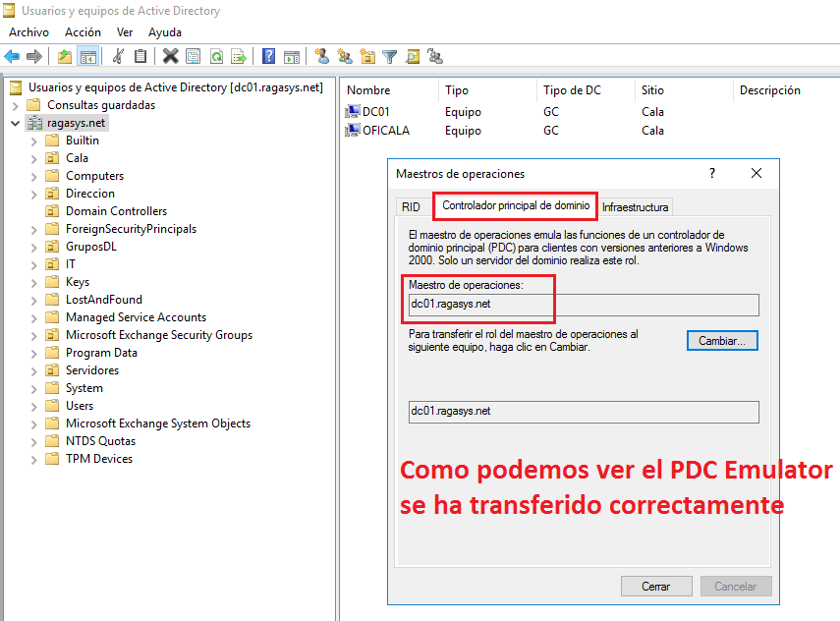Open Help question mark toolbar icon
Viewport: 840px width, 621px height.
pyautogui.click(x=268, y=56)
